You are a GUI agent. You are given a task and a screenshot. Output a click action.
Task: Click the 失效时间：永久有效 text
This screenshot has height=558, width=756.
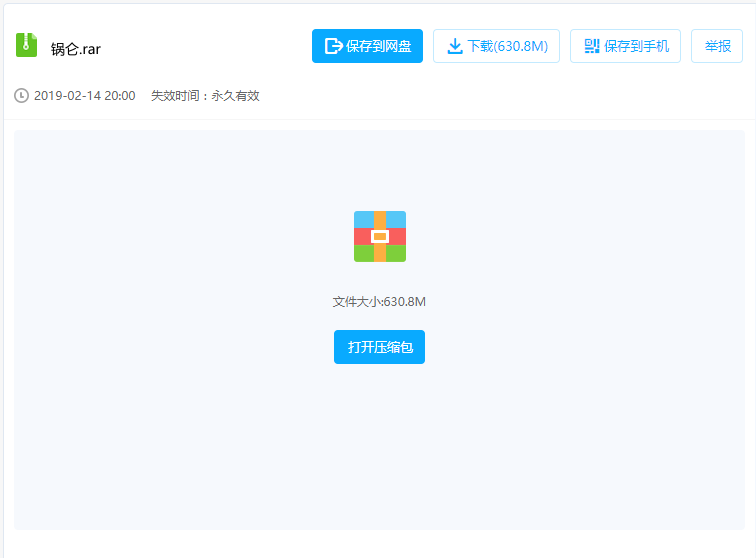(205, 95)
